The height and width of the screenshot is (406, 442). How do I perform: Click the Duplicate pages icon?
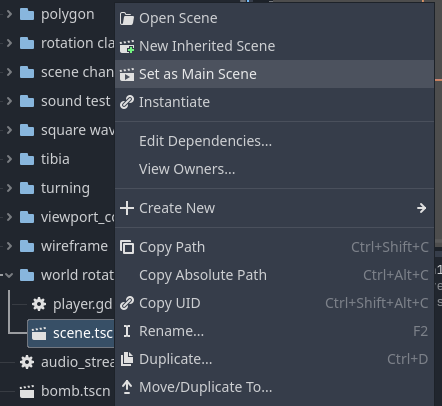[x=127, y=359]
